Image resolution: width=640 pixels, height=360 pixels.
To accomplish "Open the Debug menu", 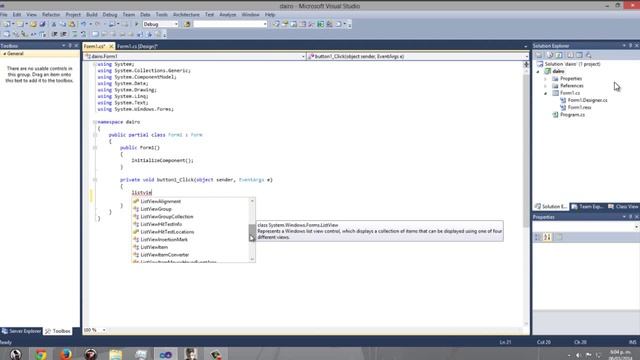I will (110, 14).
